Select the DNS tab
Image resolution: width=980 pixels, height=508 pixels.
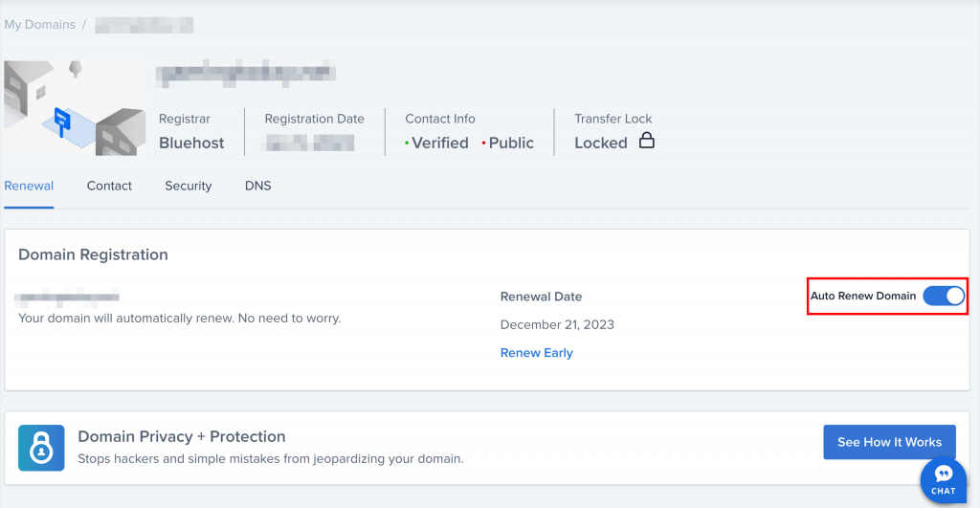(x=257, y=186)
